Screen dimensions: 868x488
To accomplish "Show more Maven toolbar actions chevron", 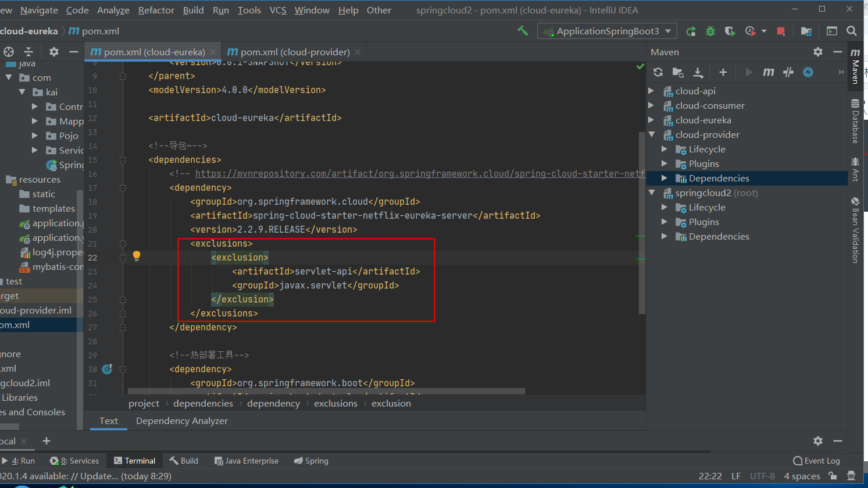I will coord(841,72).
